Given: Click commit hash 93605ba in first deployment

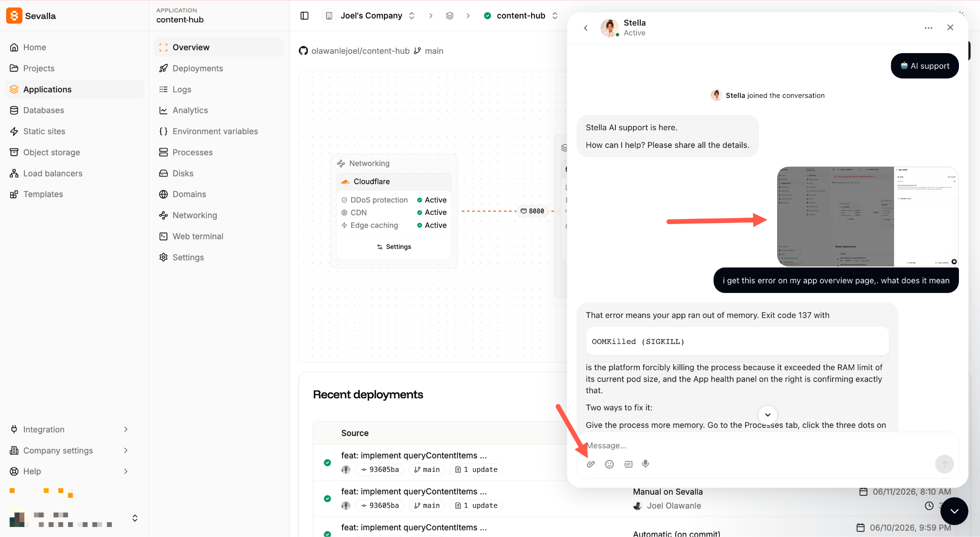Looking at the screenshot, I should point(380,470).
